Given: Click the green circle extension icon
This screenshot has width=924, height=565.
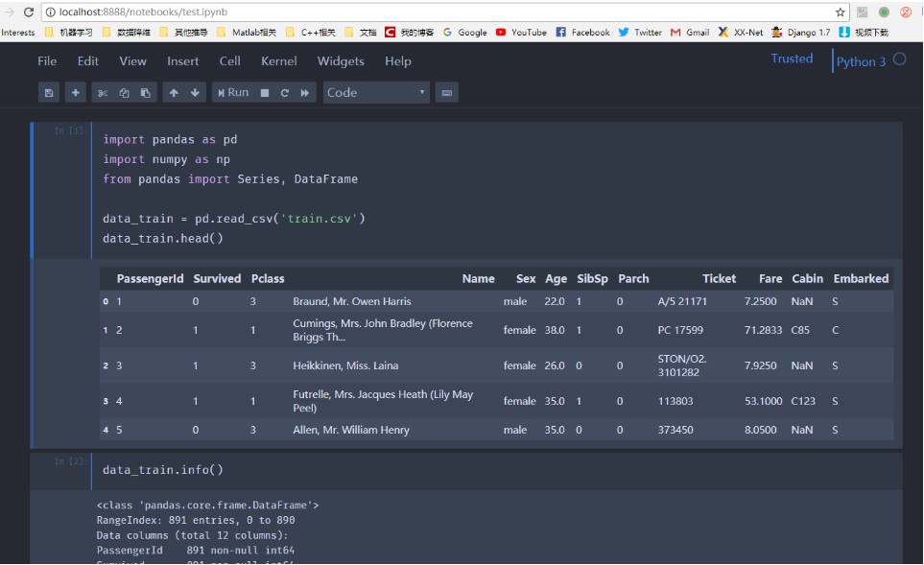Looking at the screenshot, I should coord(884,12).
